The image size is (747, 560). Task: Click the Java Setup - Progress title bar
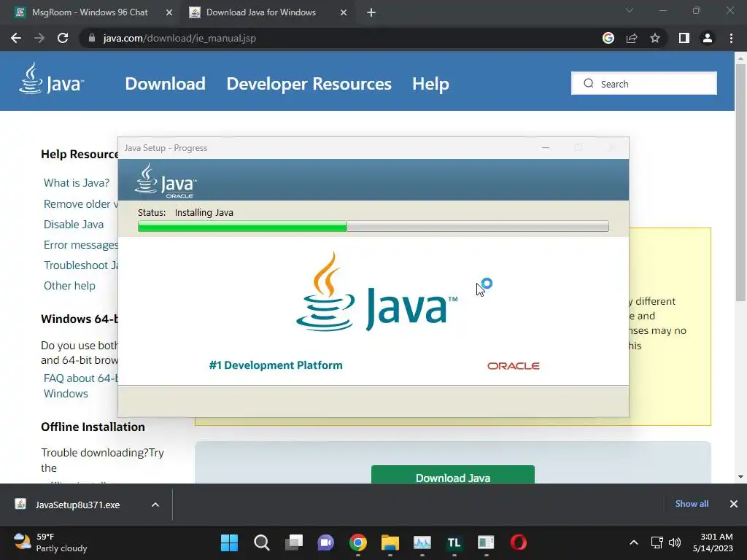(373, 148)
